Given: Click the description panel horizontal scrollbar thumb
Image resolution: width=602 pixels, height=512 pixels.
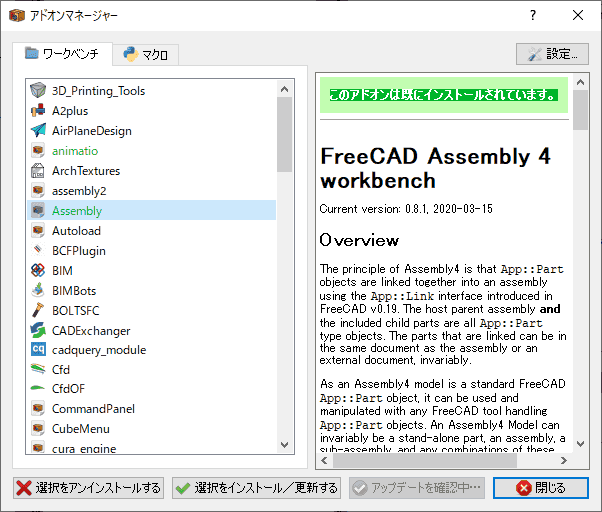Looking at the screenshot, I should tap(425, 460).
